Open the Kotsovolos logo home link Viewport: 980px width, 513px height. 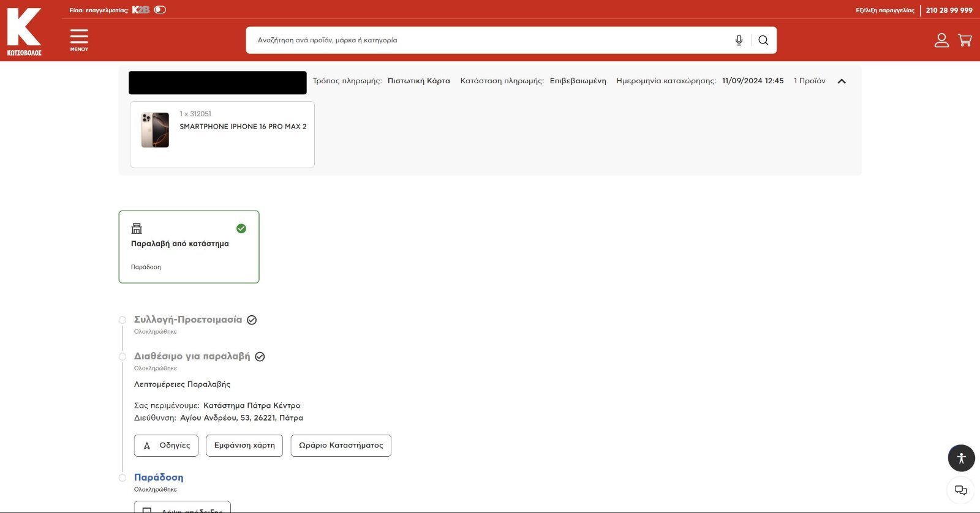coord(24,31)
